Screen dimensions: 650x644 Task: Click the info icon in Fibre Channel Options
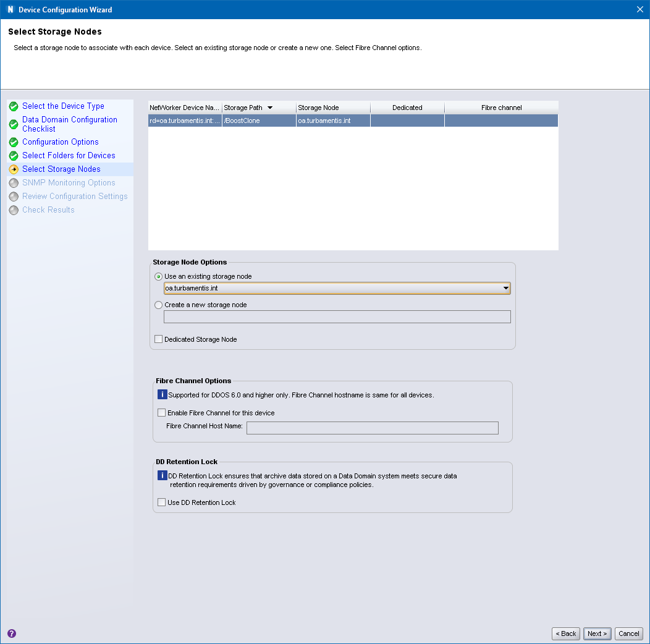click(162, 394)
